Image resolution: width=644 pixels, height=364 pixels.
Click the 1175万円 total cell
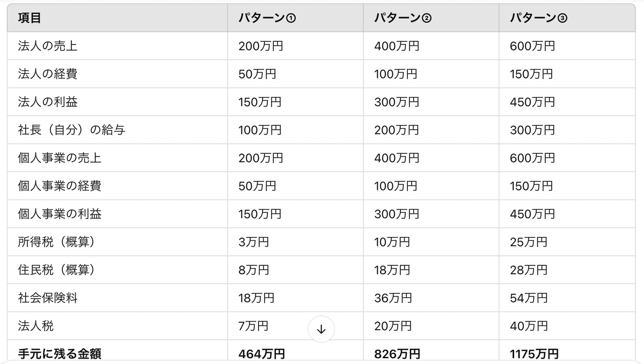click(534, 353)
